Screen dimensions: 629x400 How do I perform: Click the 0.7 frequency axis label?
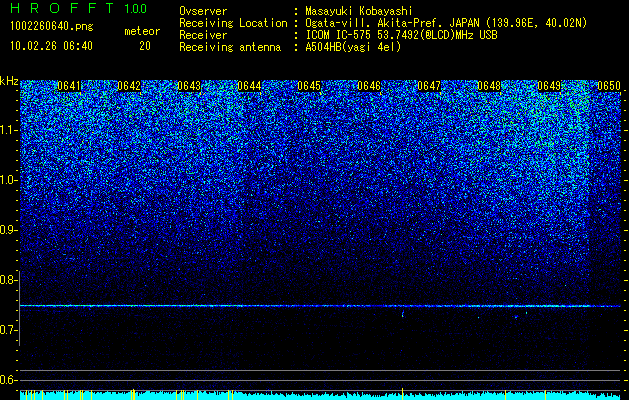coord(9,330)
